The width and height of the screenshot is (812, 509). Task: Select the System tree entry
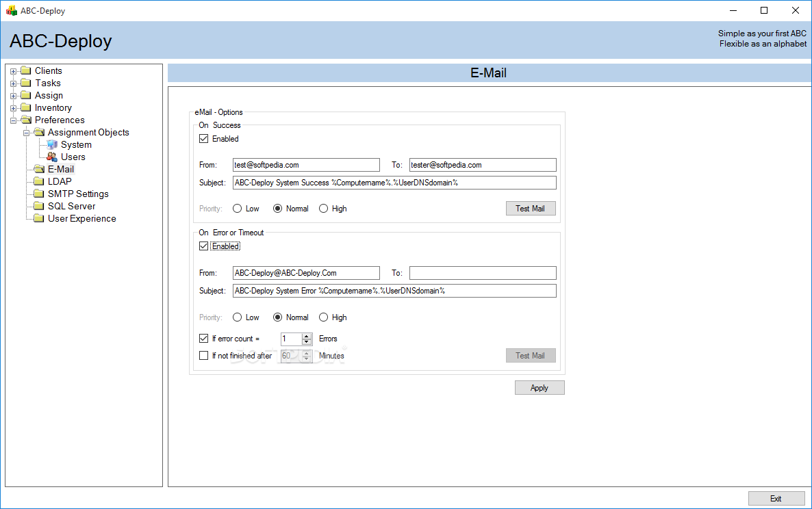pyautogui.click(x=76, y=145)
